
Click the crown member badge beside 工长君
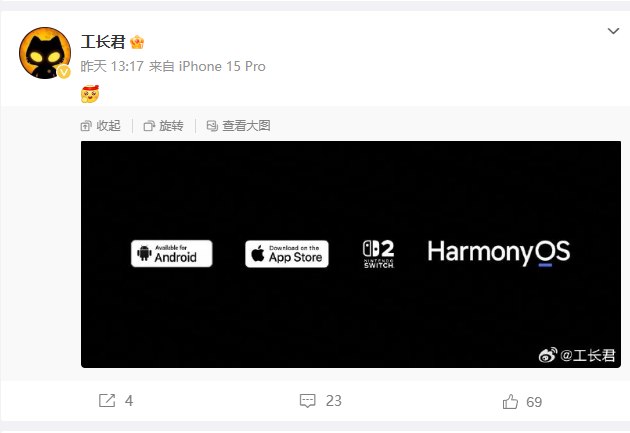tap(137, 42)
